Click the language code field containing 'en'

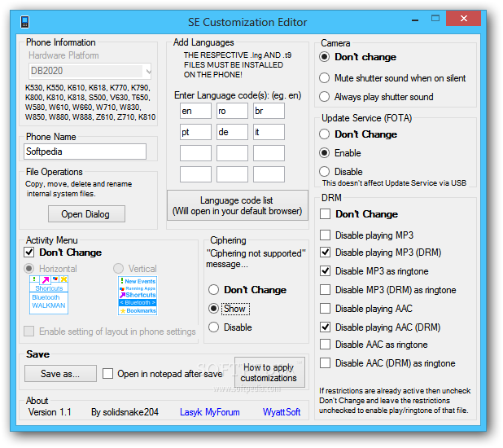pyautogui.click(x=195, y=111)
